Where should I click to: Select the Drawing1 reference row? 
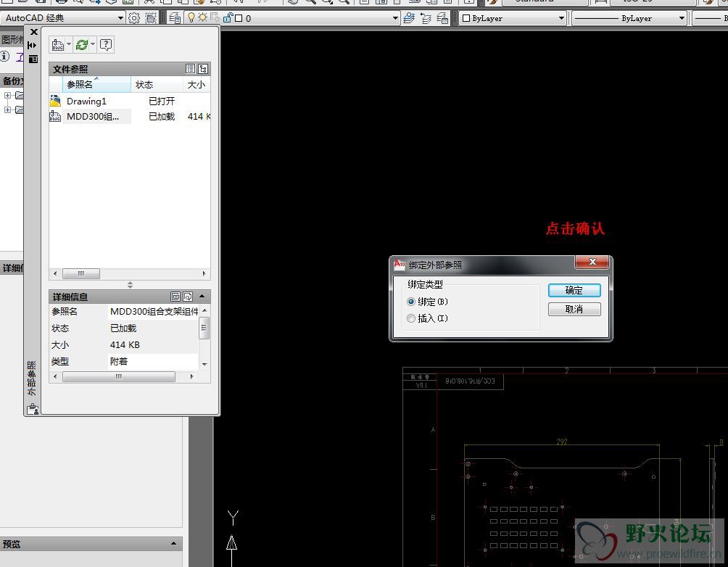click(x=130, y=101)
